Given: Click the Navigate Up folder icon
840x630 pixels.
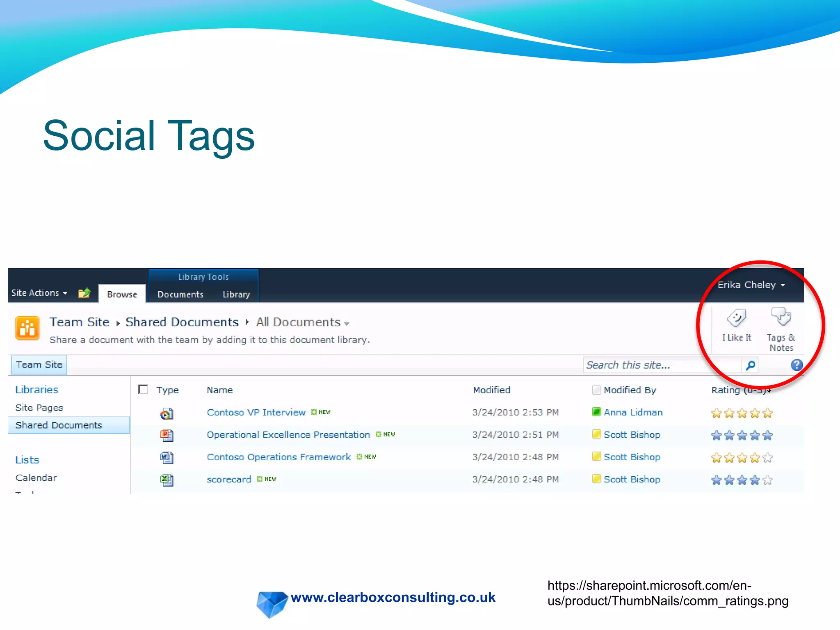Looking at the screenshot, I should click(84, 293).
